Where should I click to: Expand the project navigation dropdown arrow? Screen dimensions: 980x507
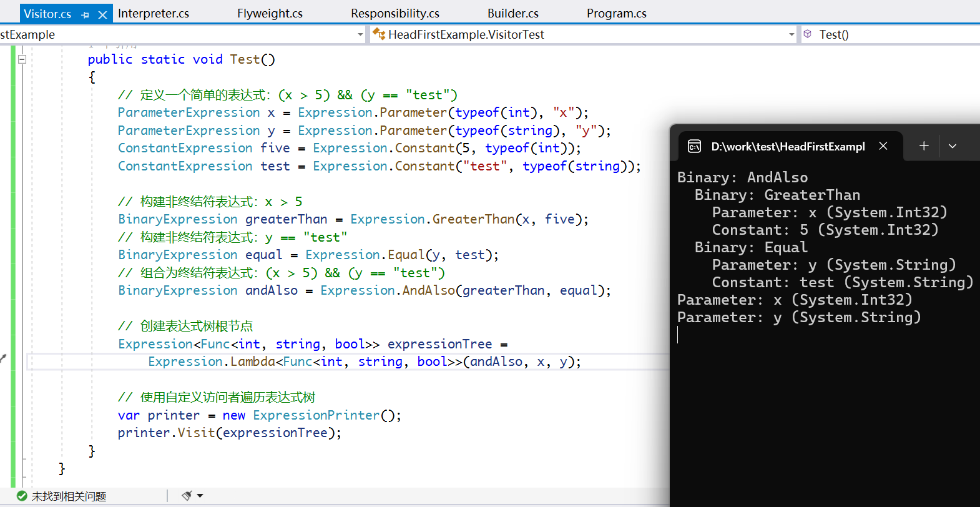click(x=360, y=35)
